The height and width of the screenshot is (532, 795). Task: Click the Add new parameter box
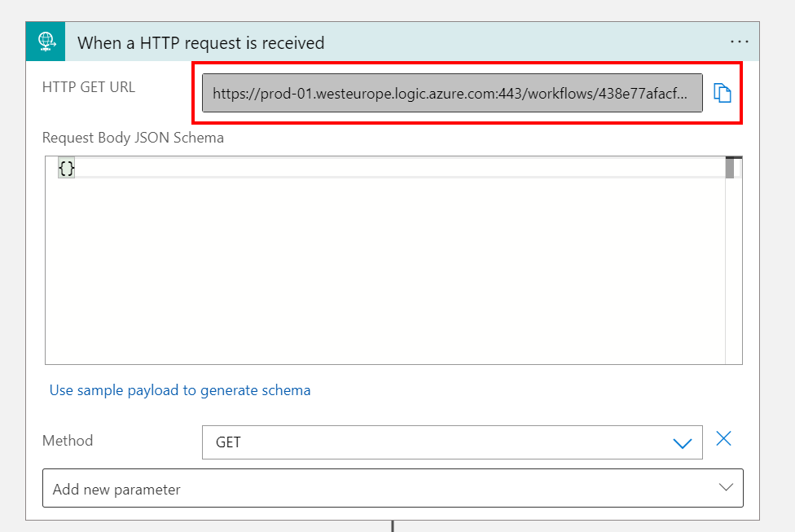point(393,488)
